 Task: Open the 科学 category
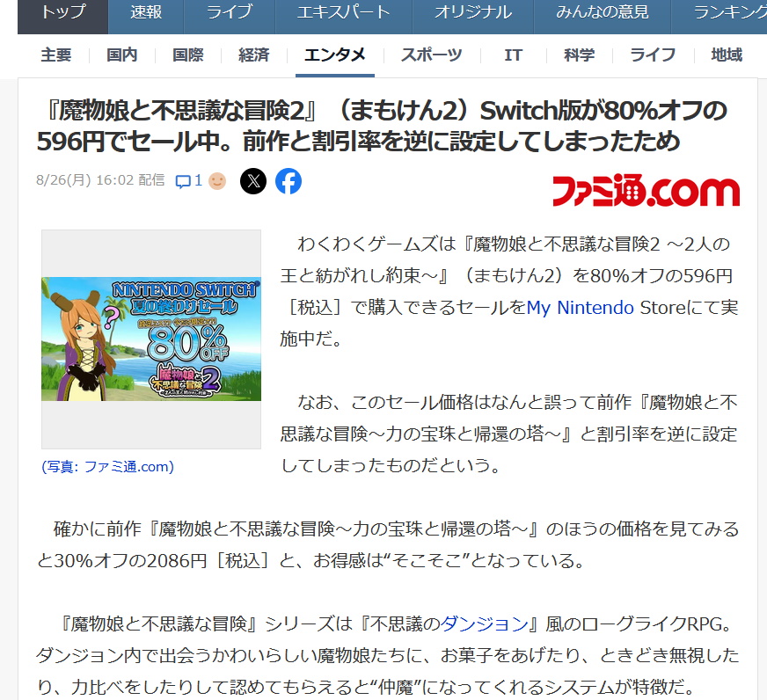[579, 55]
